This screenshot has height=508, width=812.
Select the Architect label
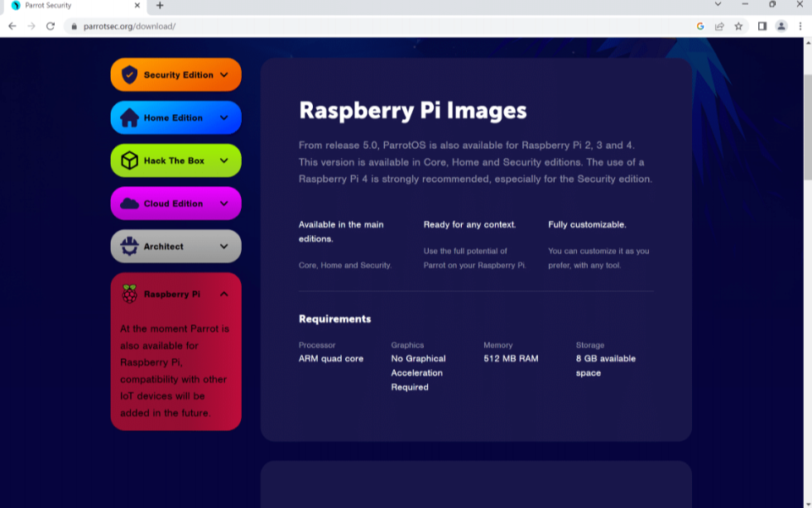point(164,247)
